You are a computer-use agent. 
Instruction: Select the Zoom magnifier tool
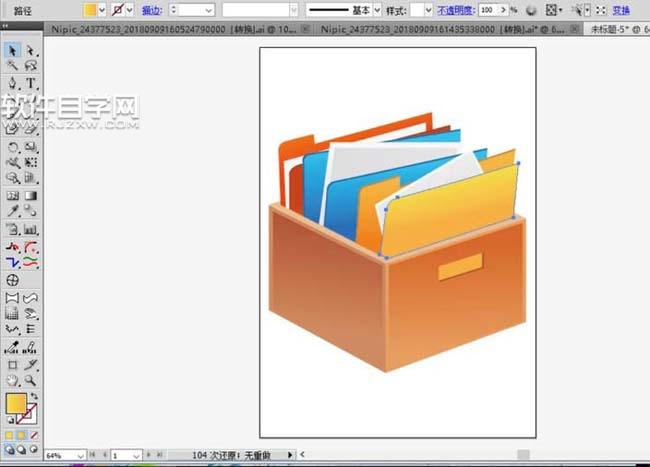31,380
